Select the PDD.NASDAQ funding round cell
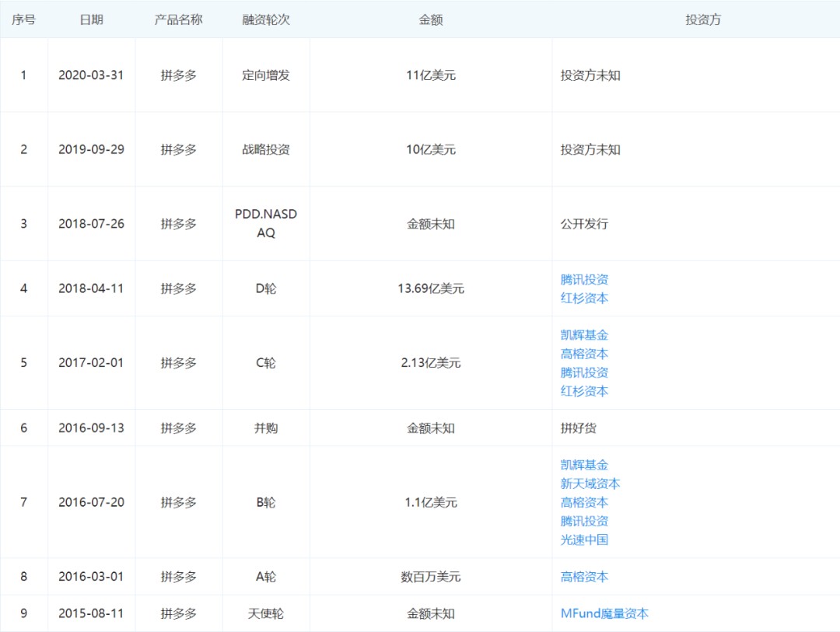The image size is (840, 632). [x=266, y=223]
